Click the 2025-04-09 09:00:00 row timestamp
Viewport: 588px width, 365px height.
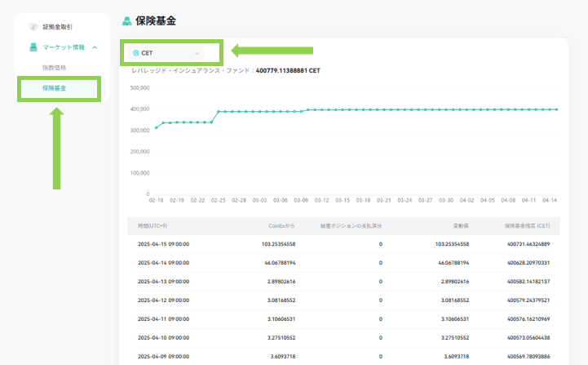coord(163,357)
